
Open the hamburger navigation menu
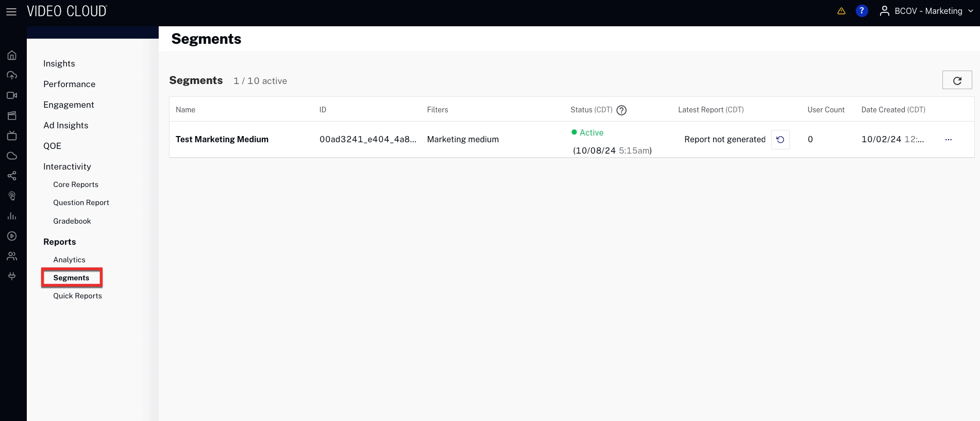[11, 11]
